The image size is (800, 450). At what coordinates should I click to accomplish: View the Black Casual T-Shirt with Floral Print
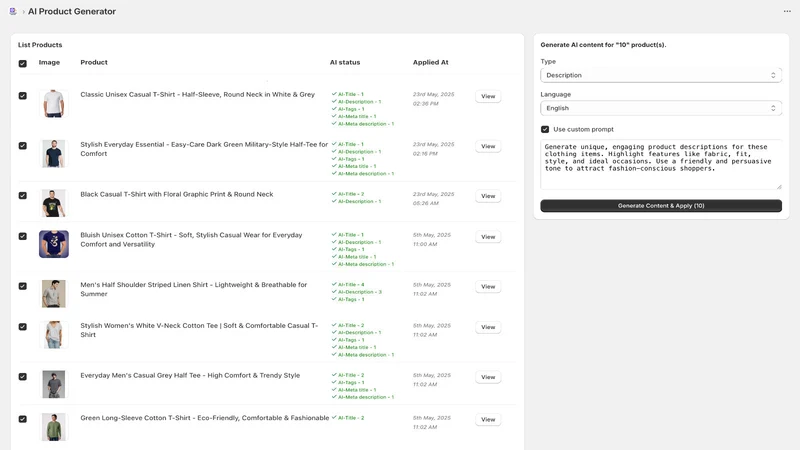coord(488,196)
